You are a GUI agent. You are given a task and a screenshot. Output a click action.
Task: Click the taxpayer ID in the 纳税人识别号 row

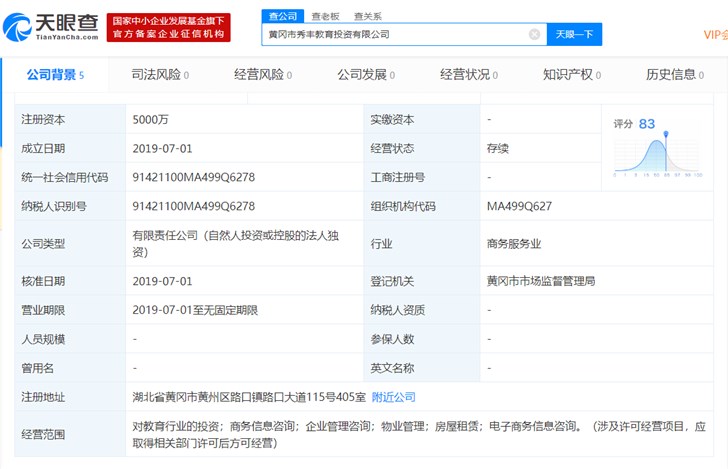(194, 206)
